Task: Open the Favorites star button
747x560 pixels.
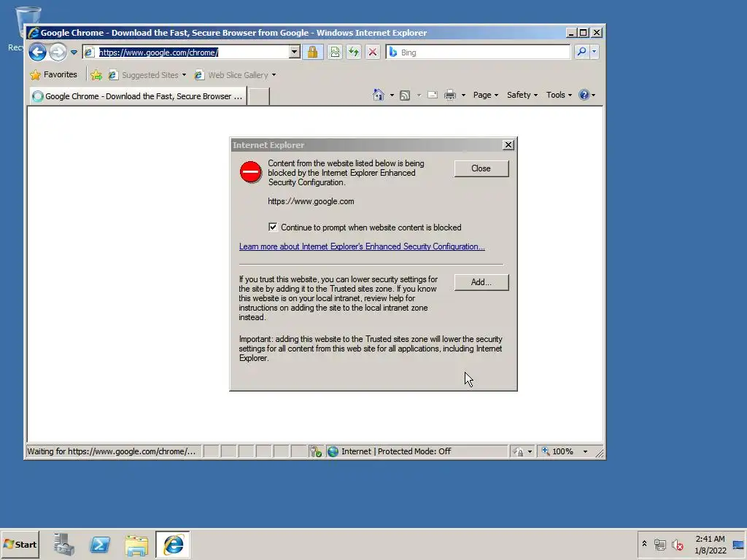Action: click(x=53, y=75)
